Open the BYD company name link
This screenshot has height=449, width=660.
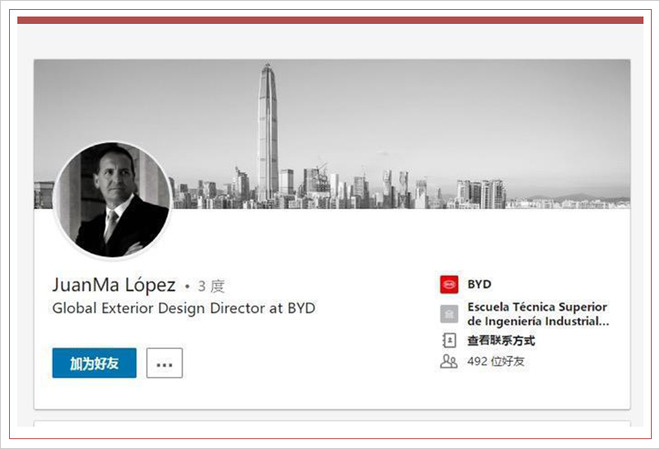click(479, 284)
